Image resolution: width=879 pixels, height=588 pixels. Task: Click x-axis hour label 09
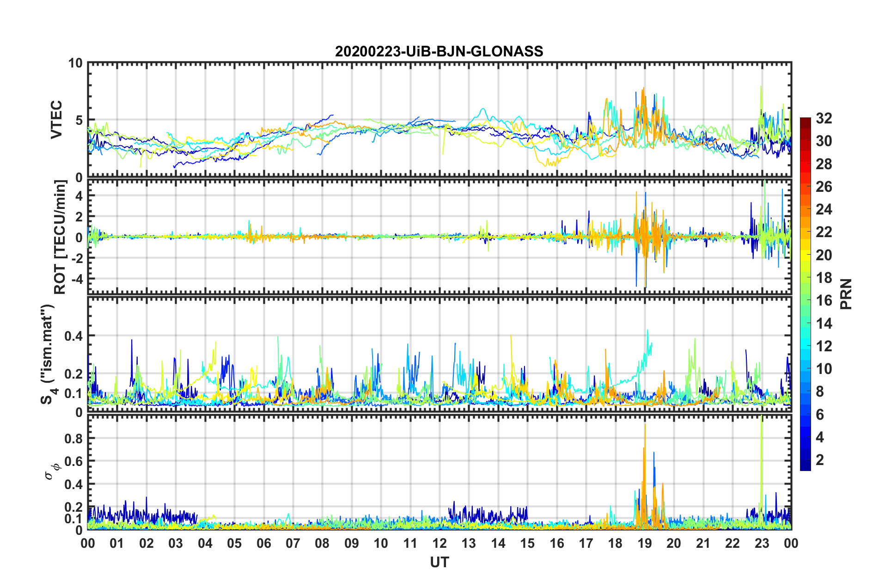tap(352, 543)
